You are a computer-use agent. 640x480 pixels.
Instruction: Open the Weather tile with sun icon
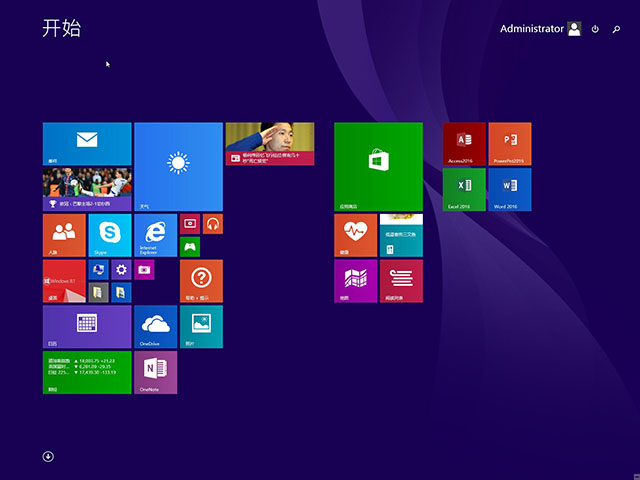(x=178, y=166)
